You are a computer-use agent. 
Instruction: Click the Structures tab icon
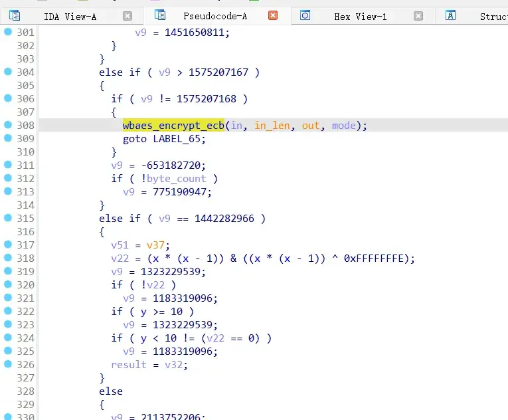click(x=450, y=15)
